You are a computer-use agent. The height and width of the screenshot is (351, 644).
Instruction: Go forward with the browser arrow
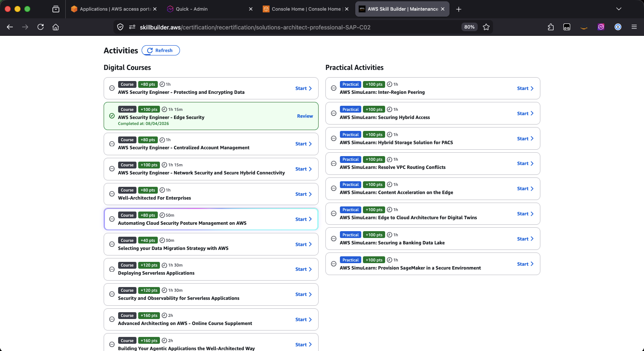[25, 27]
